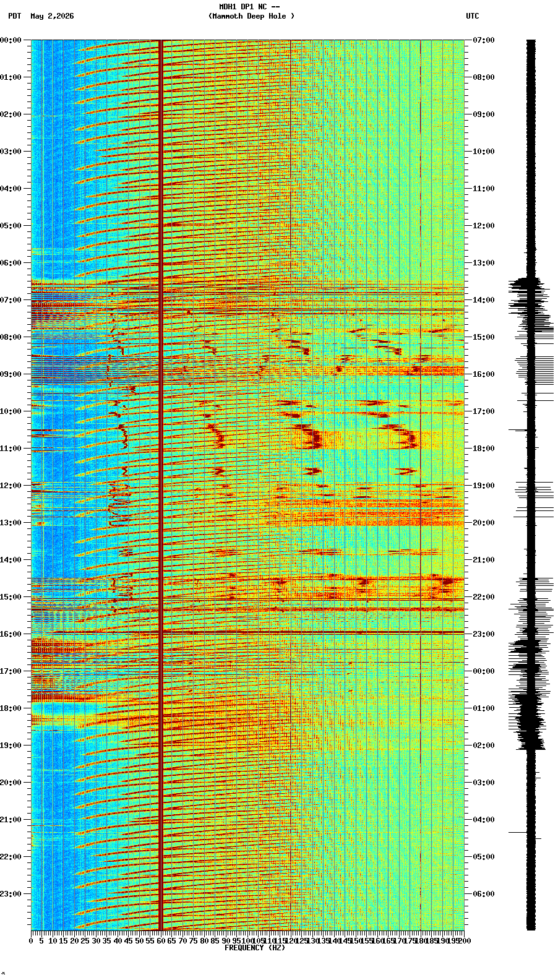Select 19:00 on the PDT time axis
This screenshot has width=558, height=980.
(11, 746)
